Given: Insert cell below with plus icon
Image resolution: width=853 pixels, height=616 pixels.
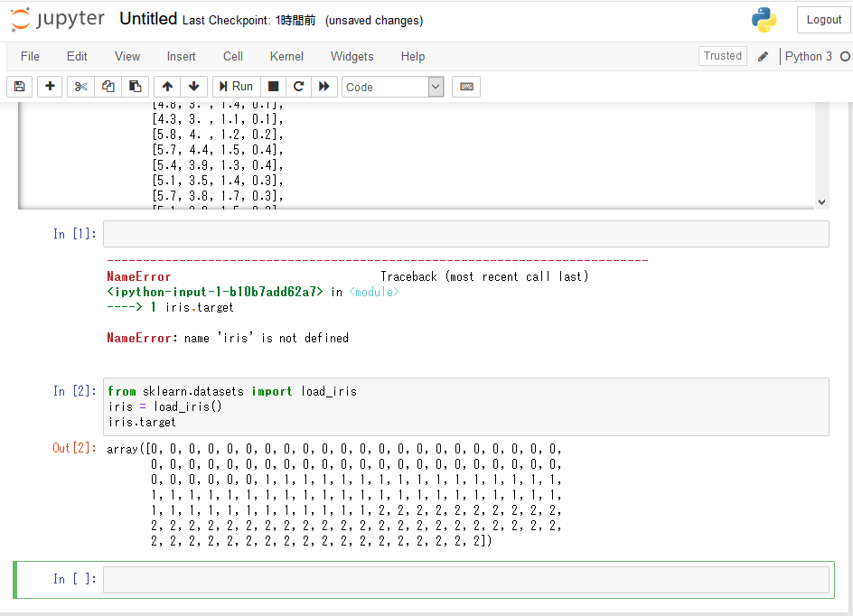Looking at the screenshot, I should 50,87.
